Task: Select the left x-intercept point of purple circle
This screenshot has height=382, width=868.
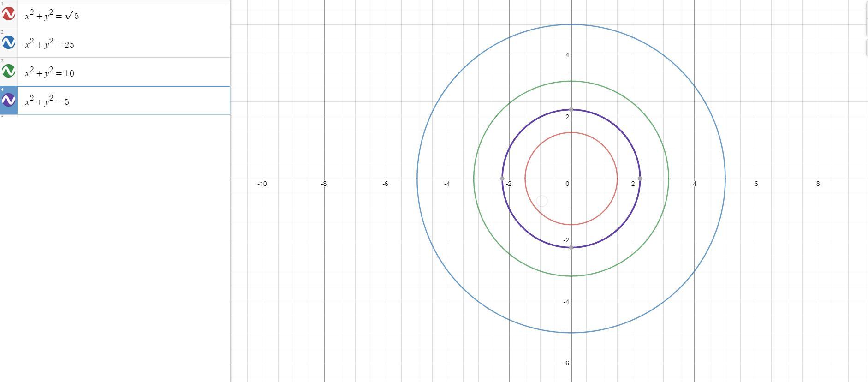Action: coord(502,179)
